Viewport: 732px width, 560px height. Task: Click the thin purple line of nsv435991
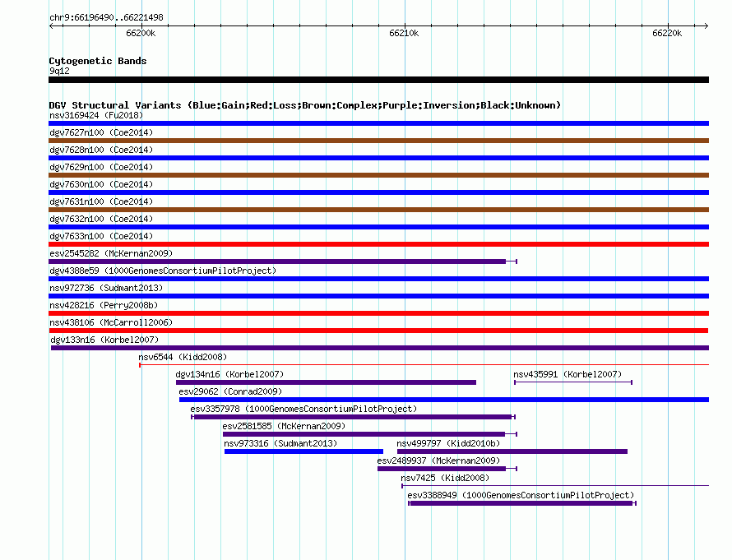point(573,382)
